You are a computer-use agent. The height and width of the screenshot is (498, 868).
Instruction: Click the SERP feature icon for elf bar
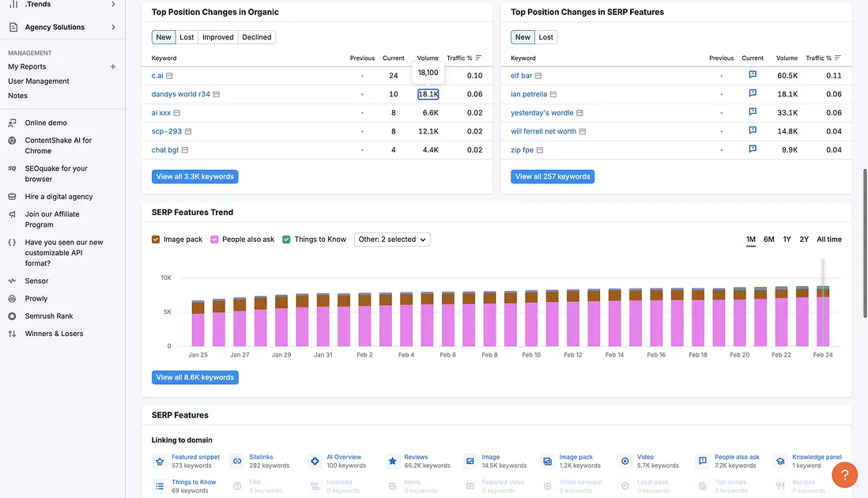coord(753,76)
